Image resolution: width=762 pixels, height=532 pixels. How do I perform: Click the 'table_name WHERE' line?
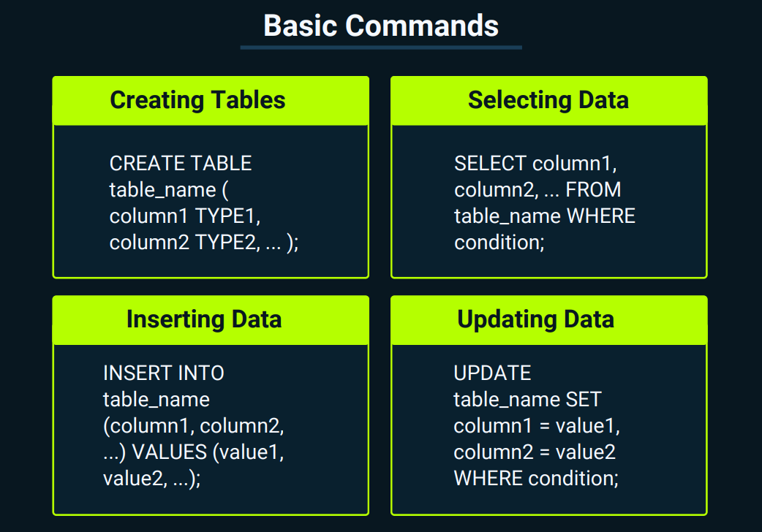pos(545,216)
